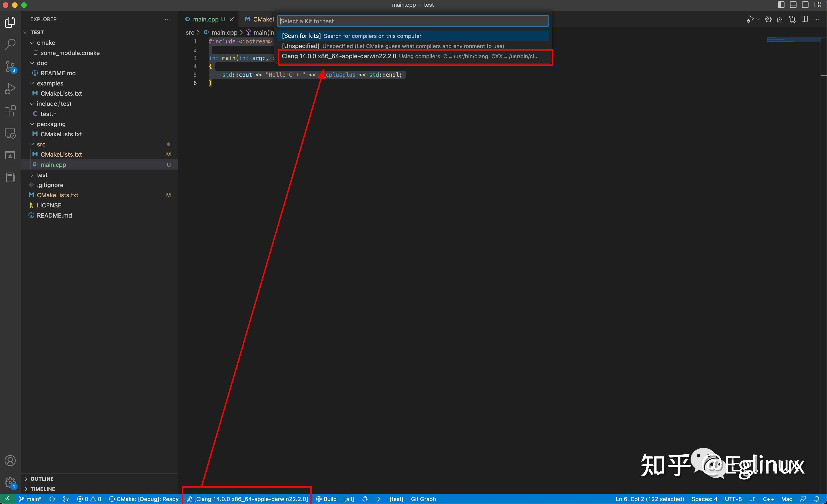The image size is (827, 504).
Task: Collapse the cmake folder
Action: tap(32, 43)
